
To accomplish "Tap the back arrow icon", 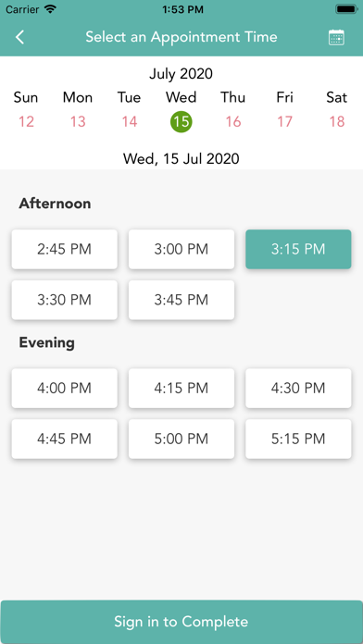I will (x=19, y=37).
